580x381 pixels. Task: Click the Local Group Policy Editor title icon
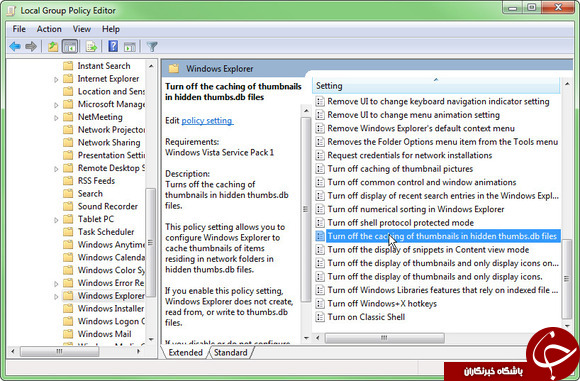[x=11, y=11]
